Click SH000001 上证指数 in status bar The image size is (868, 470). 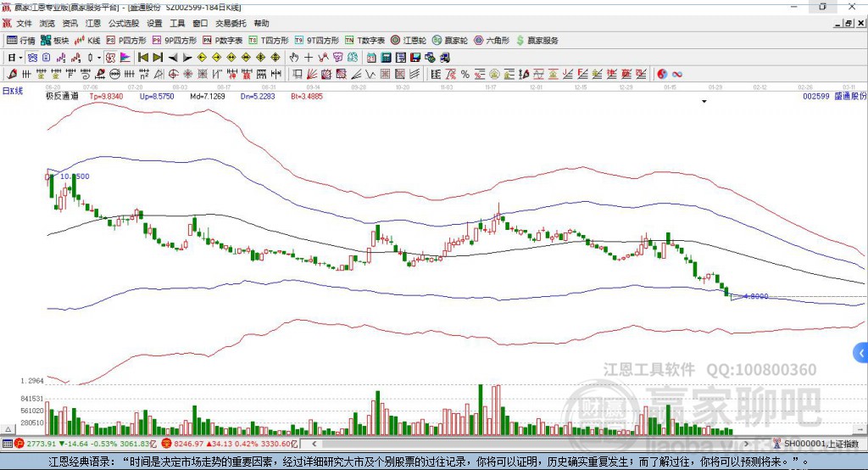(x=821, y=444)
